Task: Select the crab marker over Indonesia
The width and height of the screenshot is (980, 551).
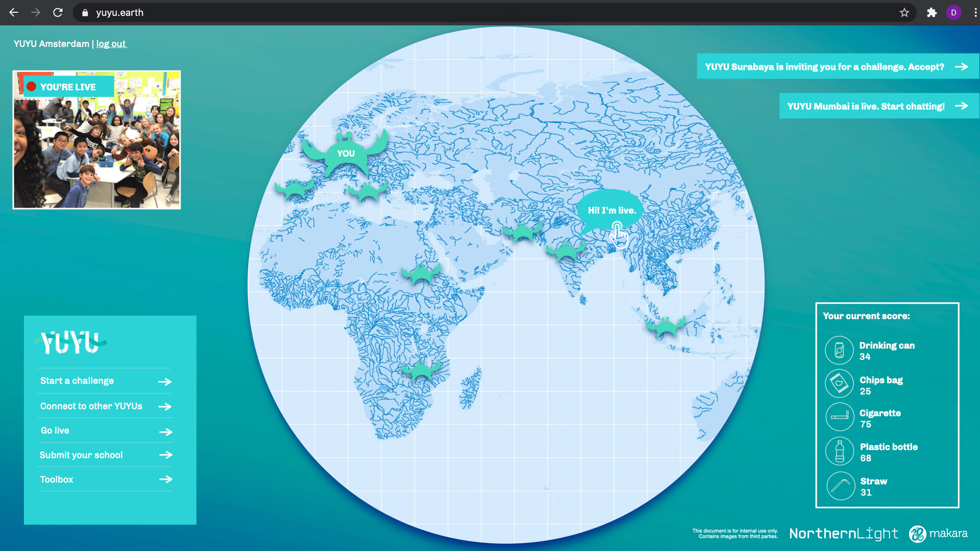Action: tap(666, 326)
